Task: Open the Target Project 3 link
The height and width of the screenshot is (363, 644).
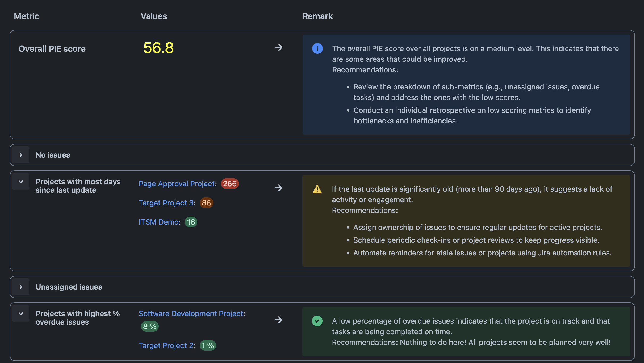Action: pos(166,203)
